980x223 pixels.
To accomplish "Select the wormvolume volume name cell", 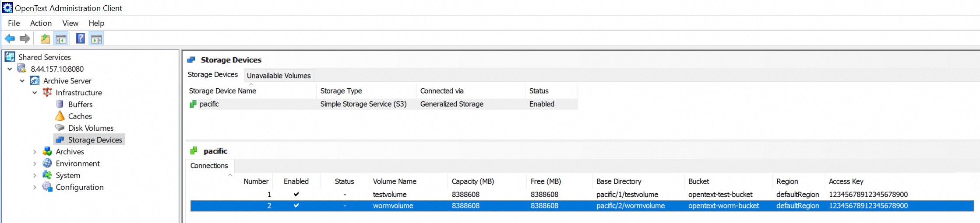I will (393, 206).
